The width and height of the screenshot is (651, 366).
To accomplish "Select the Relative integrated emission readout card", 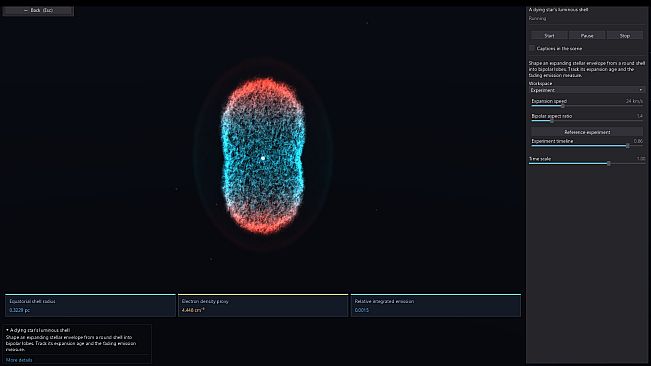I will pos(436,305).
